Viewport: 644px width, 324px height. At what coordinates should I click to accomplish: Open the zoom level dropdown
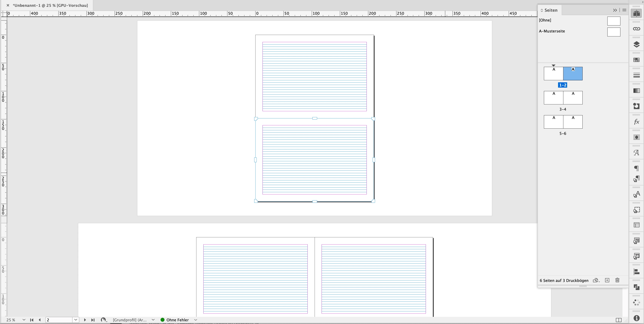(x=24, y=320)
